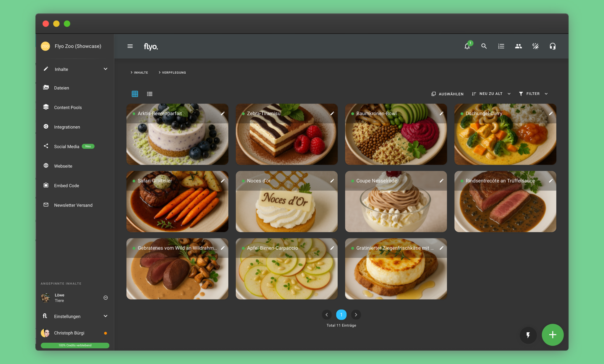This screenshot has height=364, width=604.
Task: Click the 100% Credits verbleibend bar
Action: click(75, 345)
